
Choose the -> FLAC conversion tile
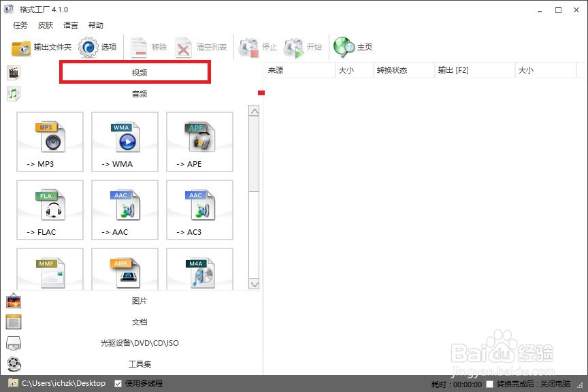(50, 210)
